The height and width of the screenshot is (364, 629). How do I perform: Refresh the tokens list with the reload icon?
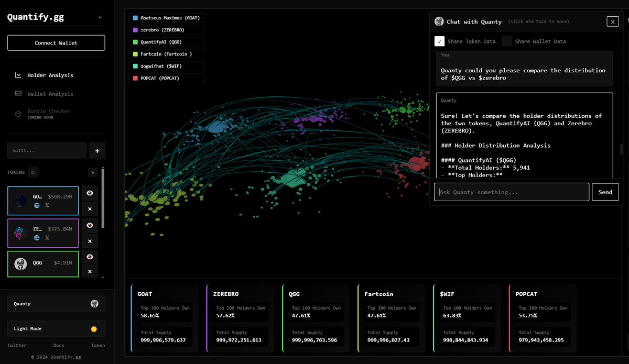click(31, 172)
